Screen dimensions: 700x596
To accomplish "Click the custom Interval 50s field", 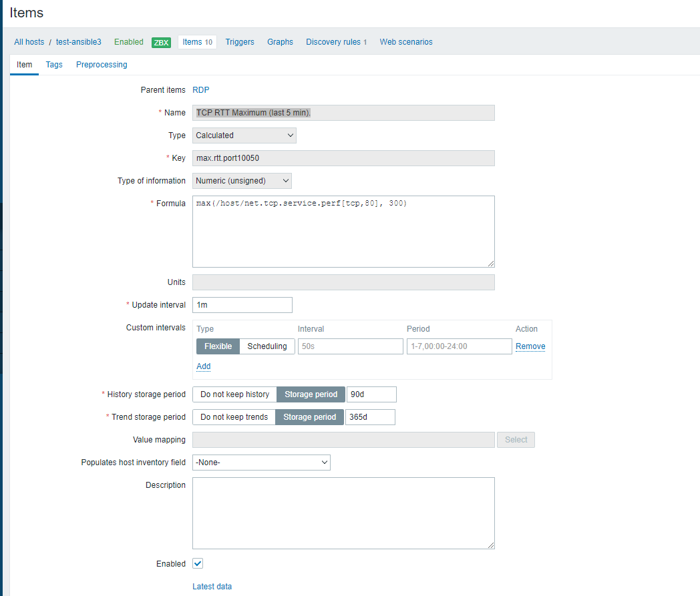I will click(351, 346).
